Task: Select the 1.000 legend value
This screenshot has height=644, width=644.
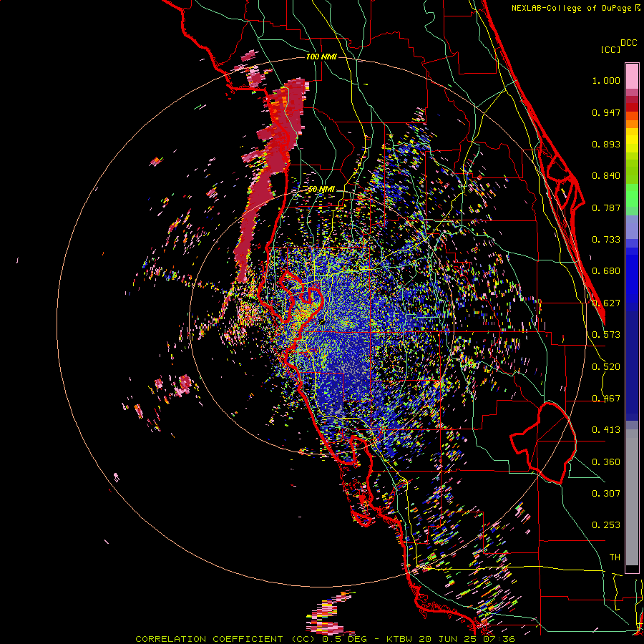Action: [x=606, y=80]
